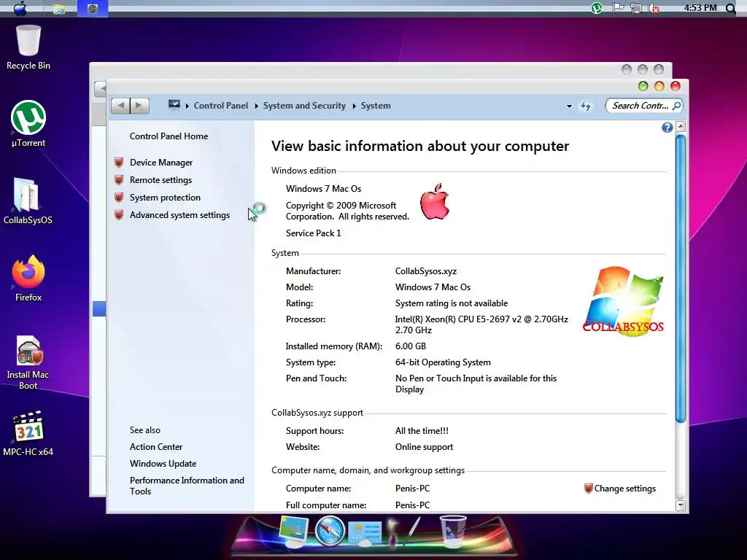Image resolution: width=747 pixels, height=560 pixels.
Task: Click the network tray icon
Action: (636, 8)
